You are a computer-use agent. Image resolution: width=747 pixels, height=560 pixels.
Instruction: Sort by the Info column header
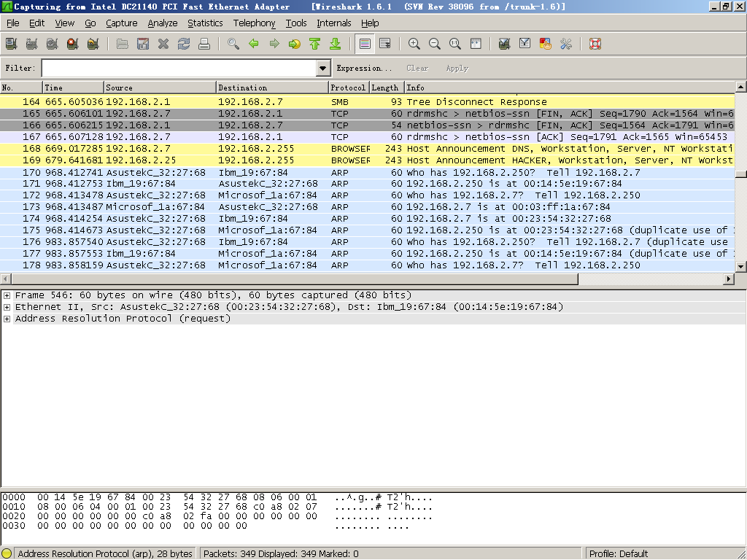coord(570,87)
